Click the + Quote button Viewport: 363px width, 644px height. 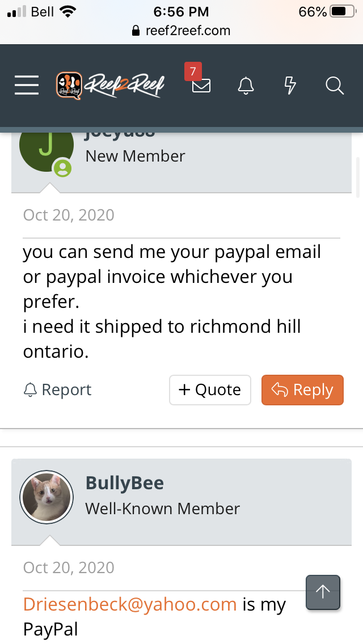tap(210, 390)
